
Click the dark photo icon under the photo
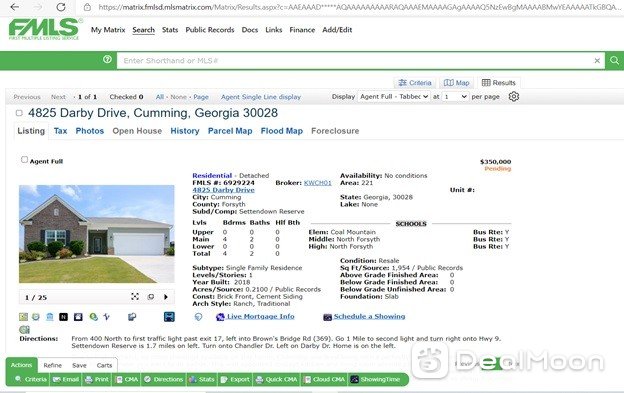click(x=78, y=317)
